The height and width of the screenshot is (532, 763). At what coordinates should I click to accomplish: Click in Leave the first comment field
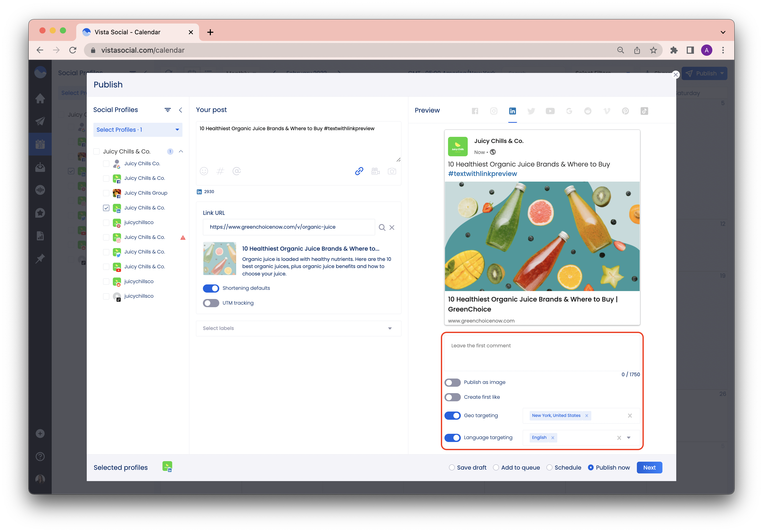[x=542, y=353]
